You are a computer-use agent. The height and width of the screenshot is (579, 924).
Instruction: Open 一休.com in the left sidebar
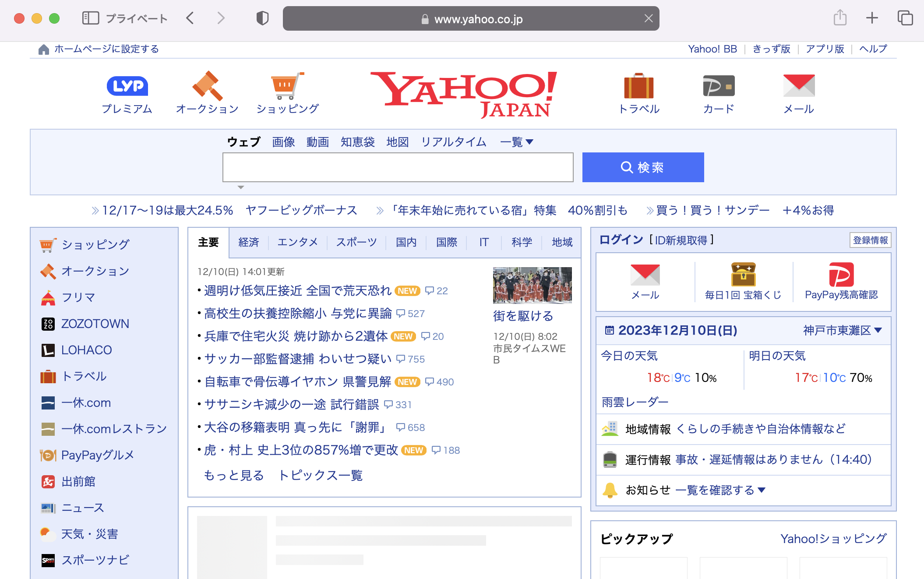click(86, 402)
